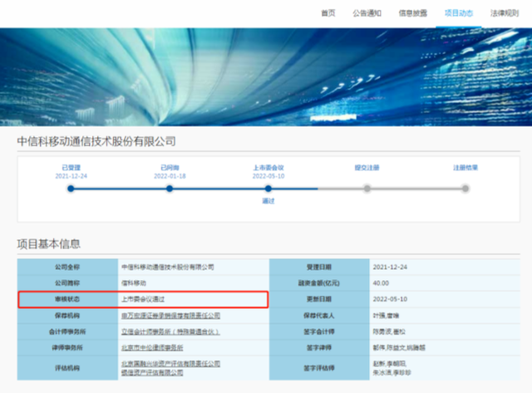Click the 提交注册 grey timeline node
The width and height of the screenshot is (532, 393).
[367, 189]
